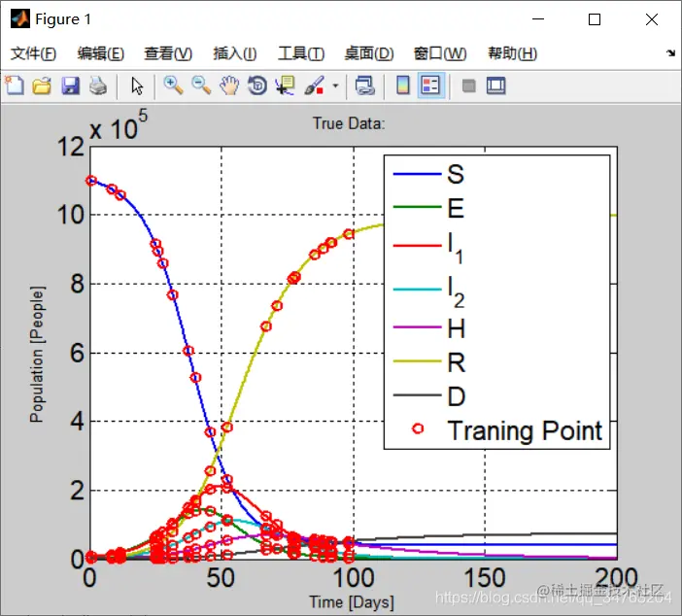682x616 pixels.
Task: Select the Brush data tool
Action: (x=314, y=86)
